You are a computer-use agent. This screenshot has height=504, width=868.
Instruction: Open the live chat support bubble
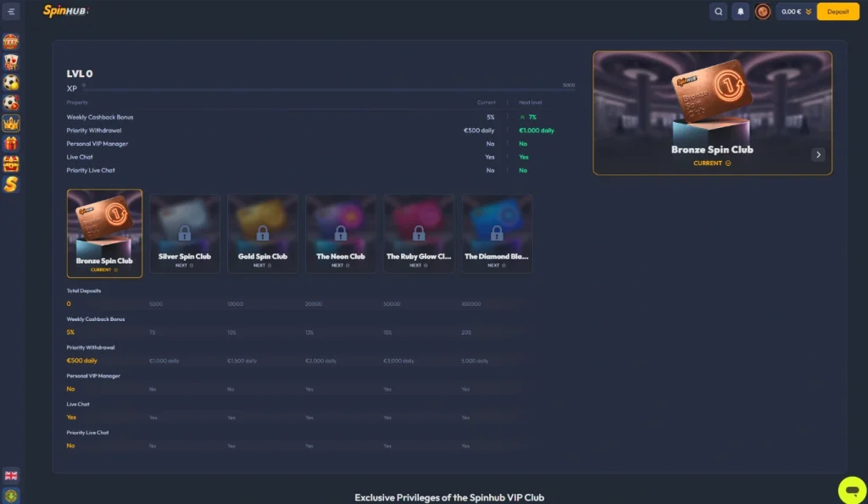tap(852, 490)
